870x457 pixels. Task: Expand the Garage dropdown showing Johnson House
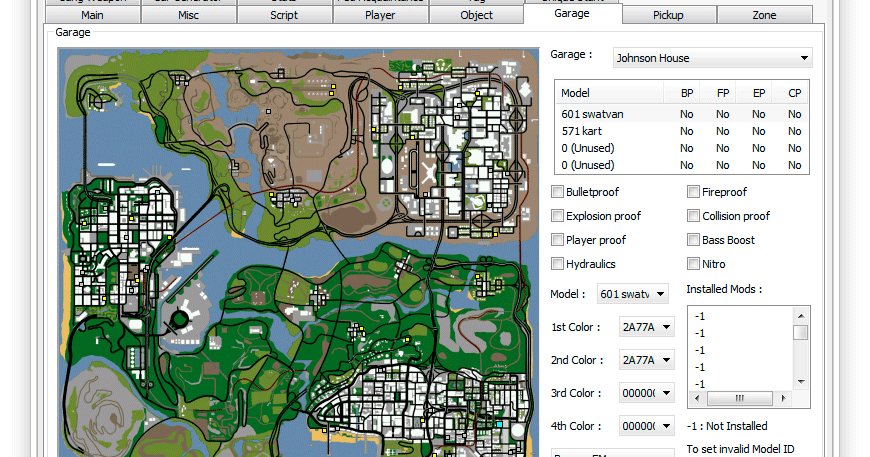(x=712, y=58)
